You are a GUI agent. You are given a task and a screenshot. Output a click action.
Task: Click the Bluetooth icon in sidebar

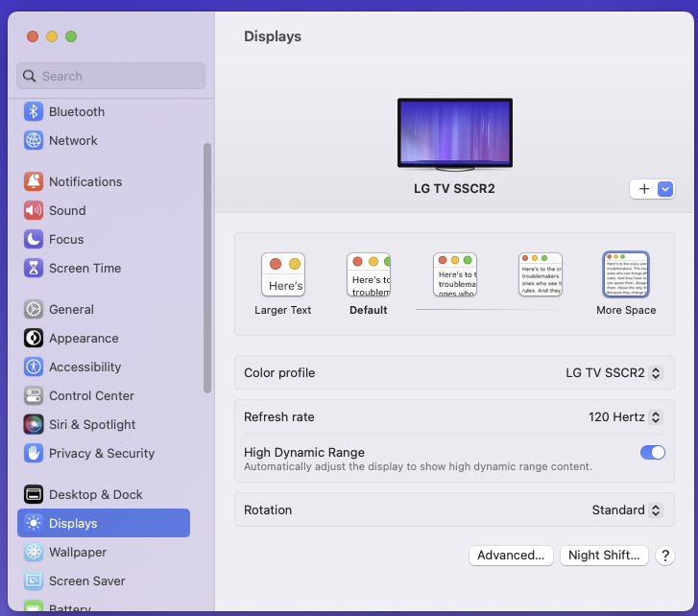pyautogui.click(x=34, y=111)
